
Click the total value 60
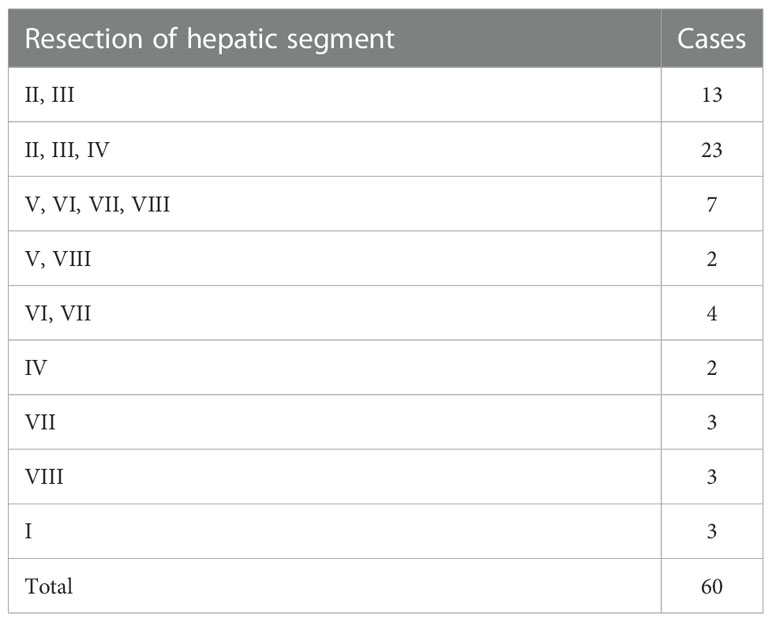coord(711,586)
